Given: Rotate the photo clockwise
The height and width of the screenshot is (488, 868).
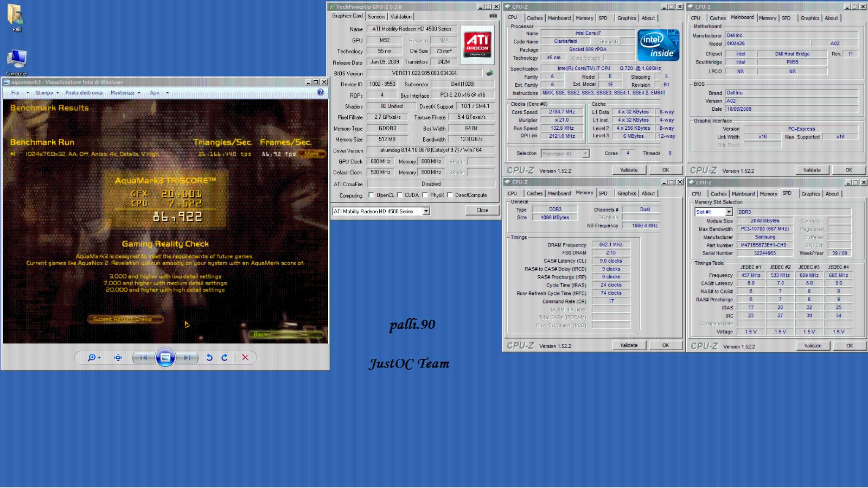Looking at the screenshot, I should click(x=225, y=357).
